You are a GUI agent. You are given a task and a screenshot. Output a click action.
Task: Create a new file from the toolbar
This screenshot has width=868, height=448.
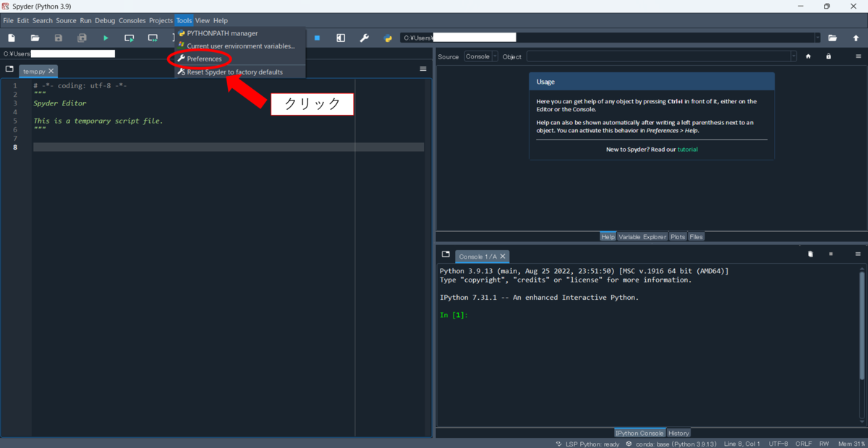point(12,38)
